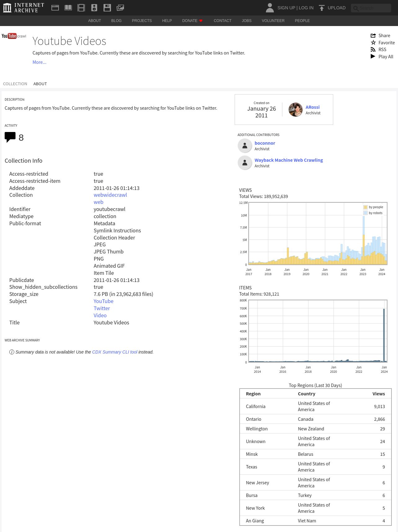Open the ABOUT nav menu item
The width and height of the screenshot is (398, 532).
95,21
